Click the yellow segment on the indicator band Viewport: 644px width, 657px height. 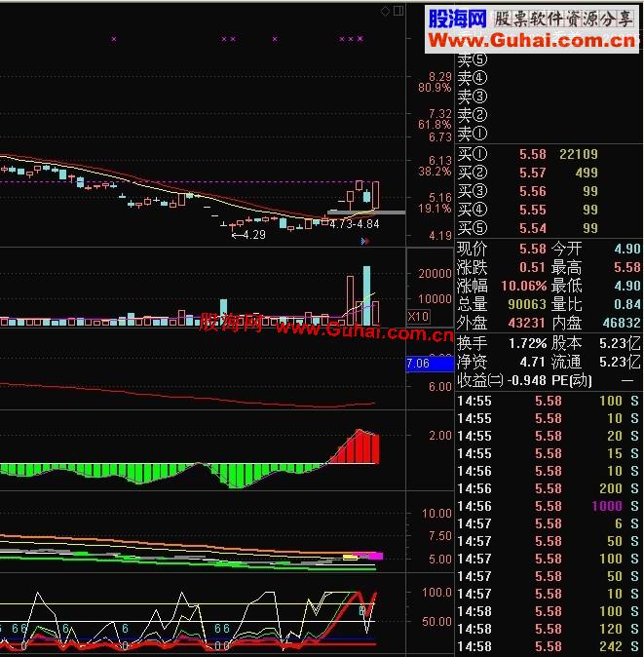(351, 558)
